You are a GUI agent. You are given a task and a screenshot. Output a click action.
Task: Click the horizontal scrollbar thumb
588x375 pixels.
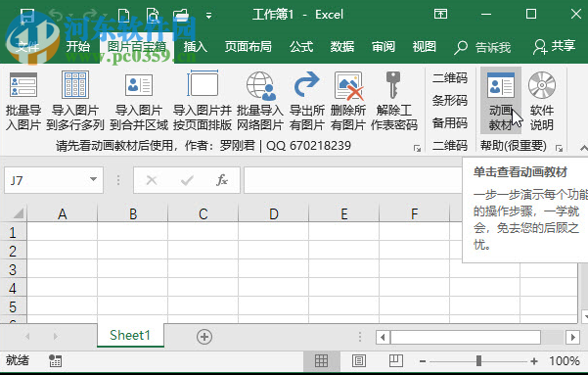466,337
